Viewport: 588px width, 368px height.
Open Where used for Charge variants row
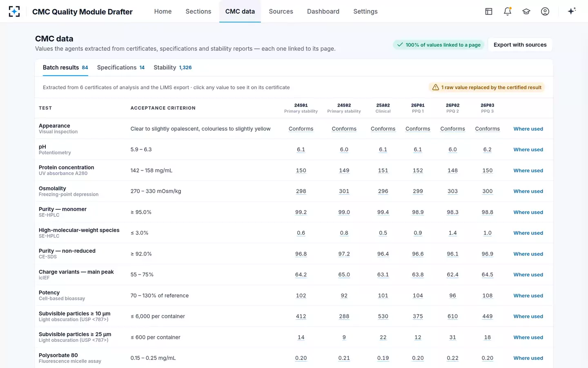click(x=528, y=275)
